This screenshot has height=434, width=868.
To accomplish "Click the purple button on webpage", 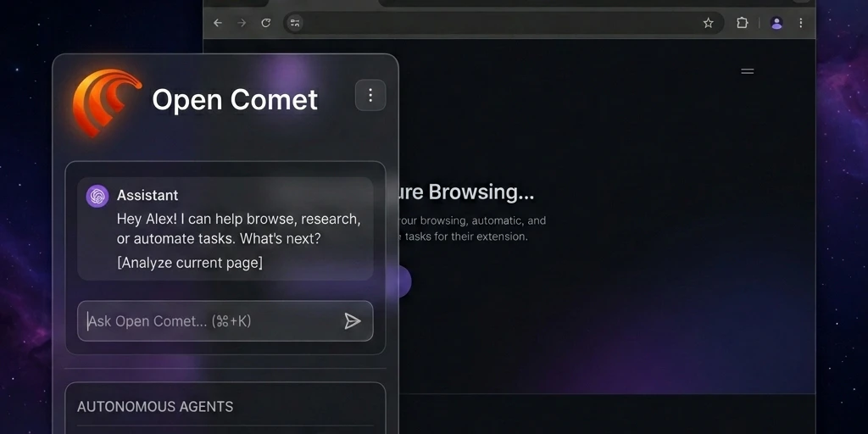I will (404, 281).
